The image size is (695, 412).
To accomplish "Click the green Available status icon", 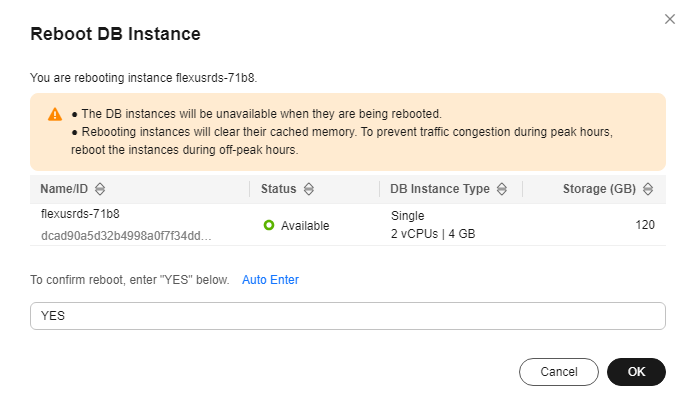I will 269,226.
